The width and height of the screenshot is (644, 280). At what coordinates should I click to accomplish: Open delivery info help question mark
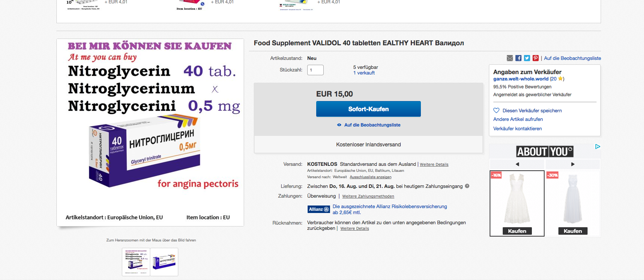467,186
